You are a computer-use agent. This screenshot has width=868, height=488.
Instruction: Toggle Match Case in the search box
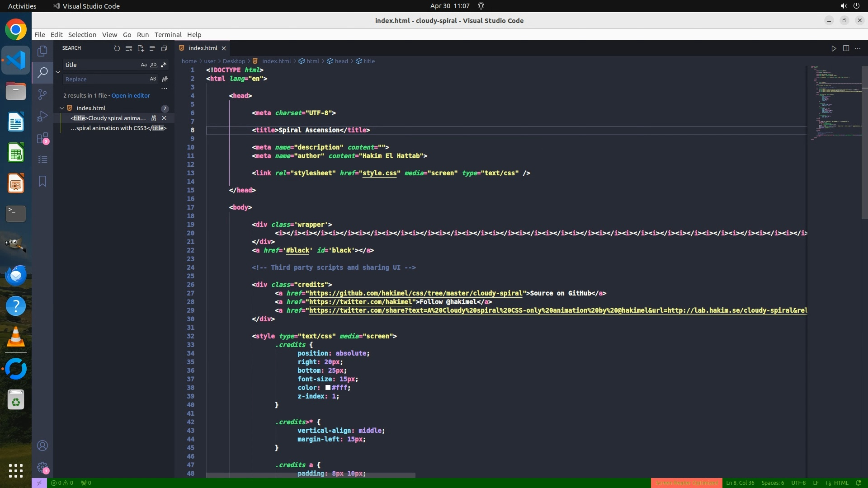144,65
